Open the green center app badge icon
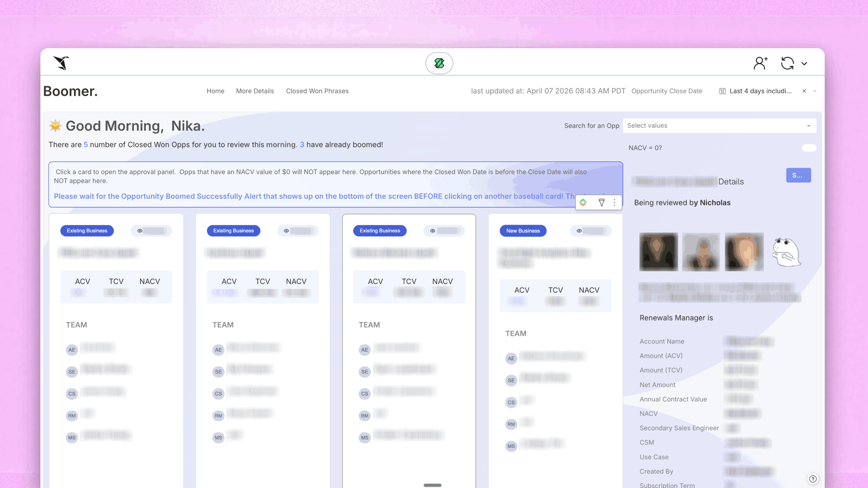 click(439, 63)
